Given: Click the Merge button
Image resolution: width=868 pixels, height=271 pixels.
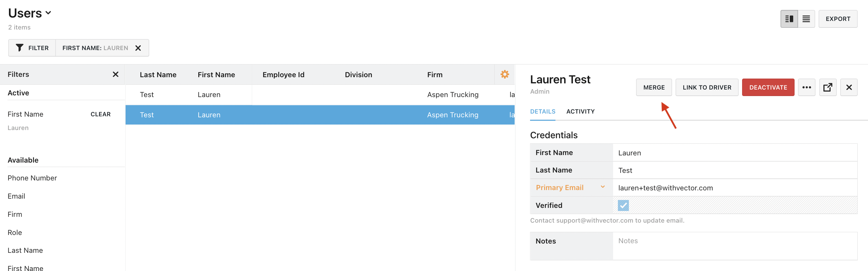Looking at the screenshot, I should pyautogui.click(x=654, y=87).
